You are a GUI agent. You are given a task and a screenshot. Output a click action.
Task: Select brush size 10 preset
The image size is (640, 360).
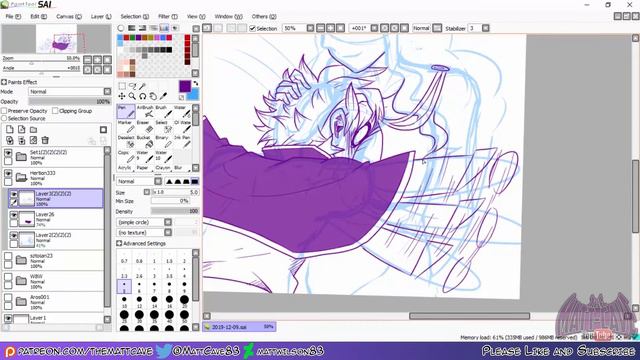tap(124, 301)
